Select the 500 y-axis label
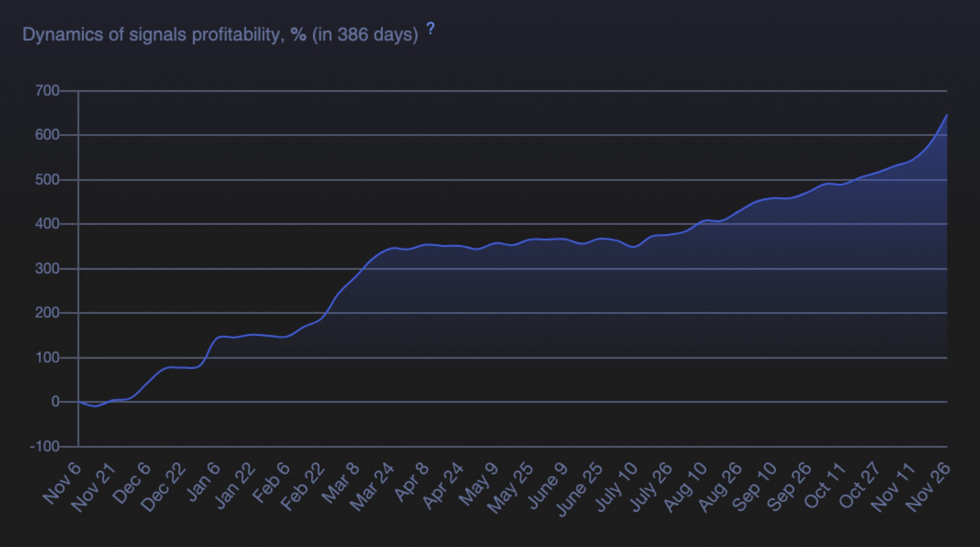980x547 pixels. 47,180
